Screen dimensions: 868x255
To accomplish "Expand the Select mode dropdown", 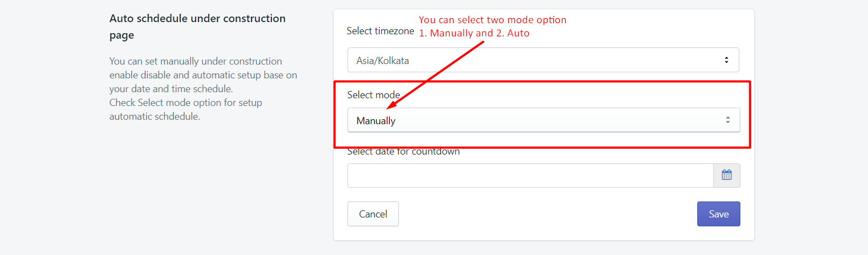I will pyautogui.click(x=543, y=120).
